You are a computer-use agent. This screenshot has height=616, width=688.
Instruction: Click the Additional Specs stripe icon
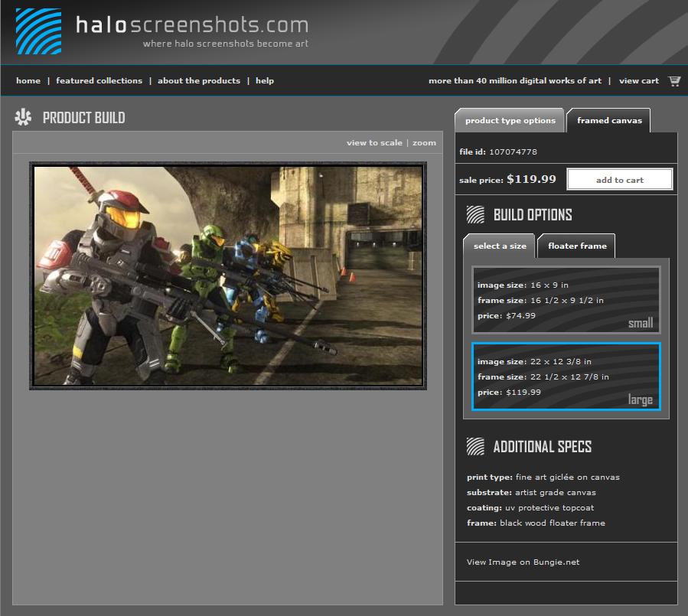point(475,447)
